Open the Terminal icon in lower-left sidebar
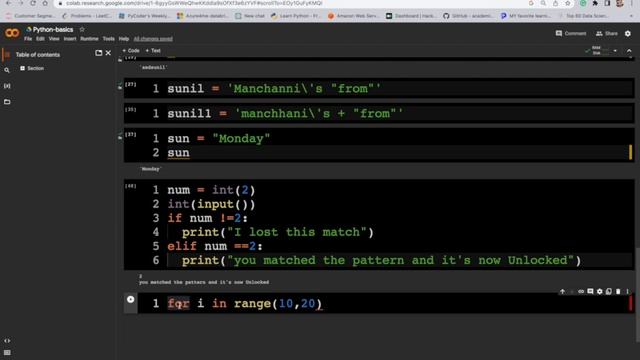Viewport: 640px width, 360px height. coord(7,353)
